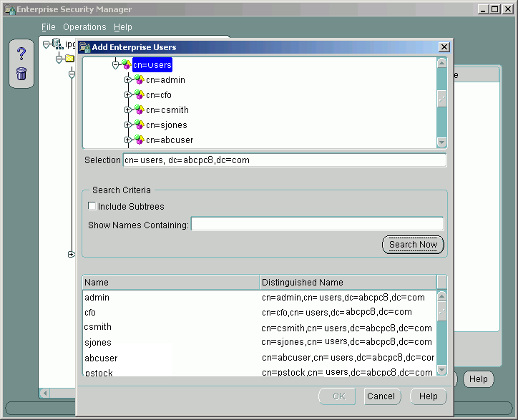
Task: Click the cn=csmith user icon in tree
Action: pos(140,109)
